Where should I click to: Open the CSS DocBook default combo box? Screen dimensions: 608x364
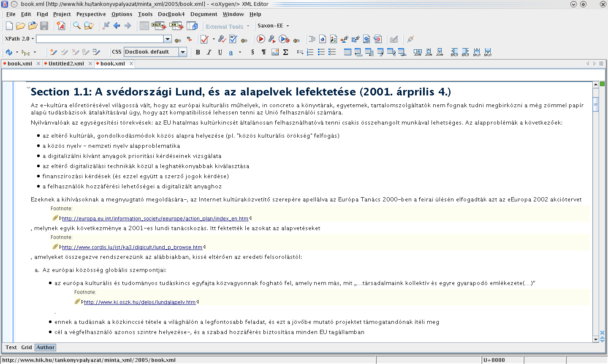click(x=155, y=52)
